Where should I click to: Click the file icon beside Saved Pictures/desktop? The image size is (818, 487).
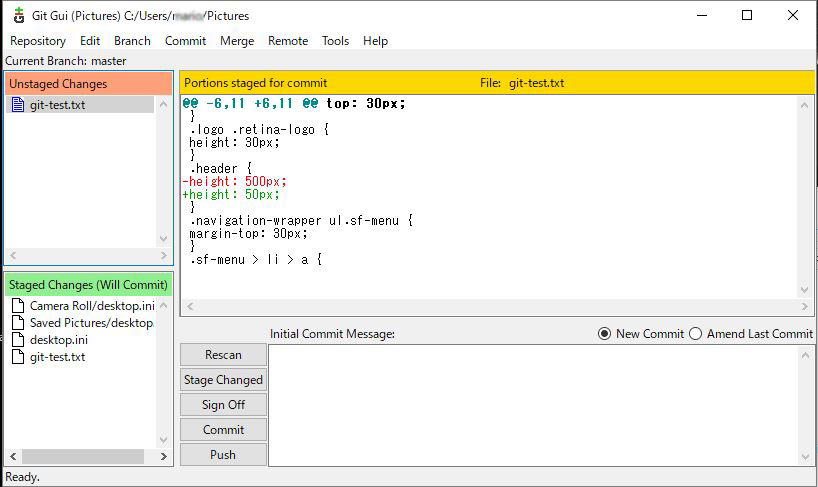(x=18, y=323)
